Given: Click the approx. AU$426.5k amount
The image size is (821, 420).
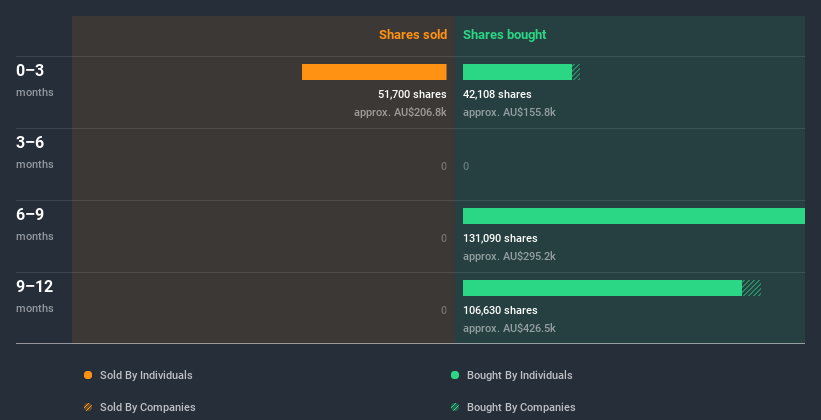Looking at the screenshot, I should pyautogui.click(x=509, y=328).
